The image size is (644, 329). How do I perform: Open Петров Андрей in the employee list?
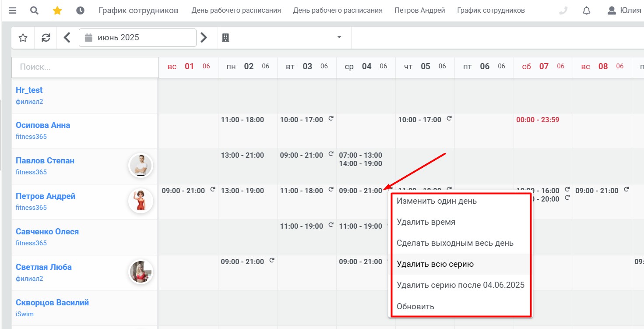[x=46, y=196]
